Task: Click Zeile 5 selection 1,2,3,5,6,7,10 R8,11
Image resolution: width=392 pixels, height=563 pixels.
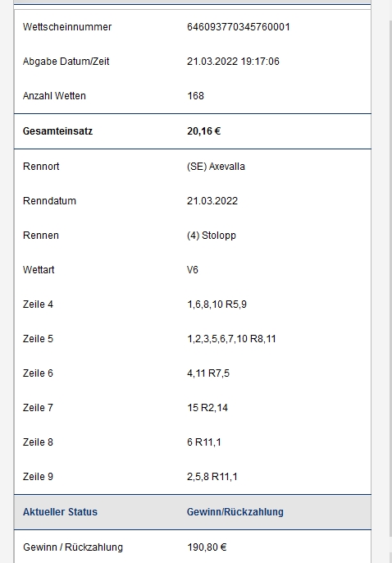Action: coord(231,339)
